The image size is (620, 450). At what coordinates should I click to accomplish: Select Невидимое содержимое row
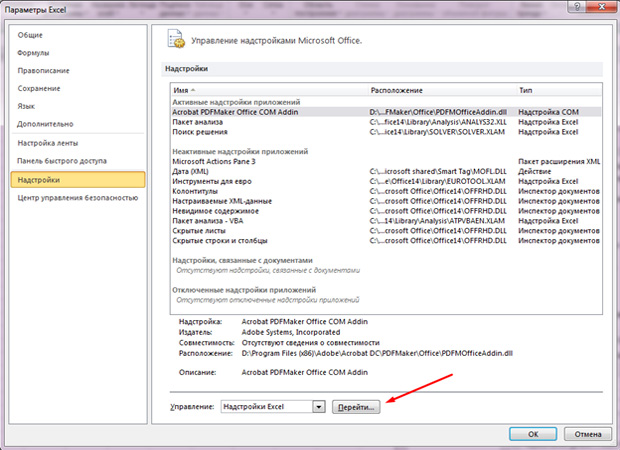click(386, 211)
